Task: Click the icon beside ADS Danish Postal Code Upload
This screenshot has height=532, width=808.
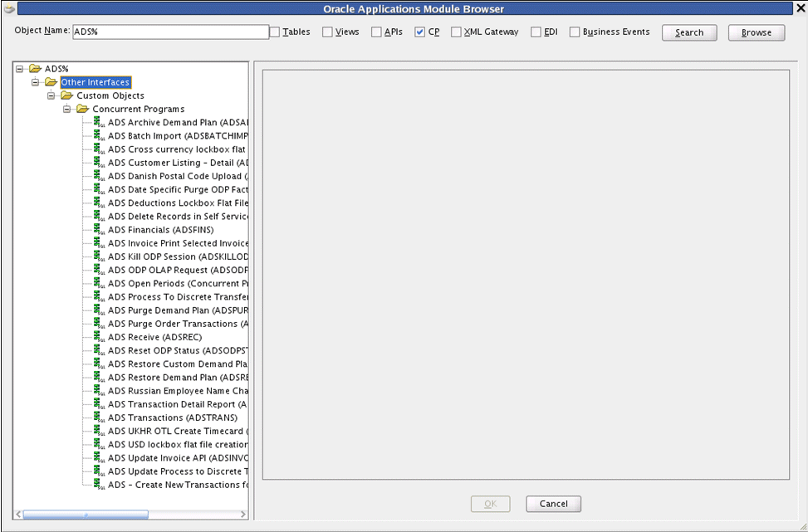Action: click(x=100, y=176)
